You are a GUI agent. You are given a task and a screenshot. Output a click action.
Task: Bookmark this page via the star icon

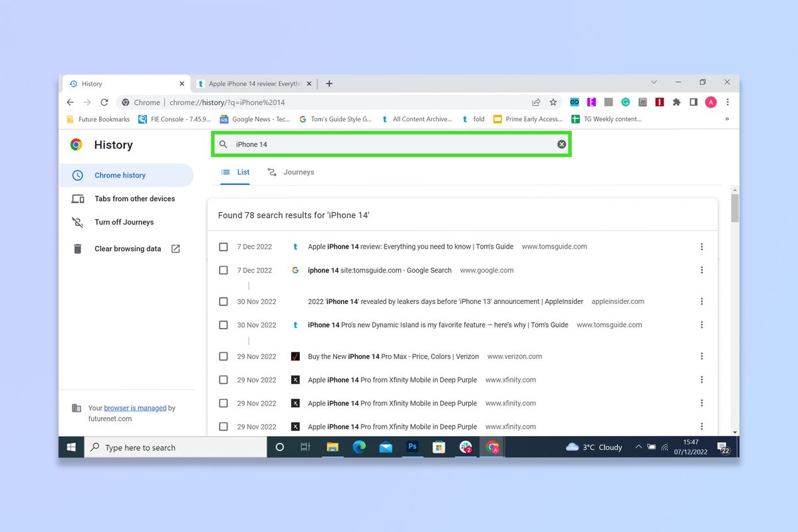tap(553, 102)
